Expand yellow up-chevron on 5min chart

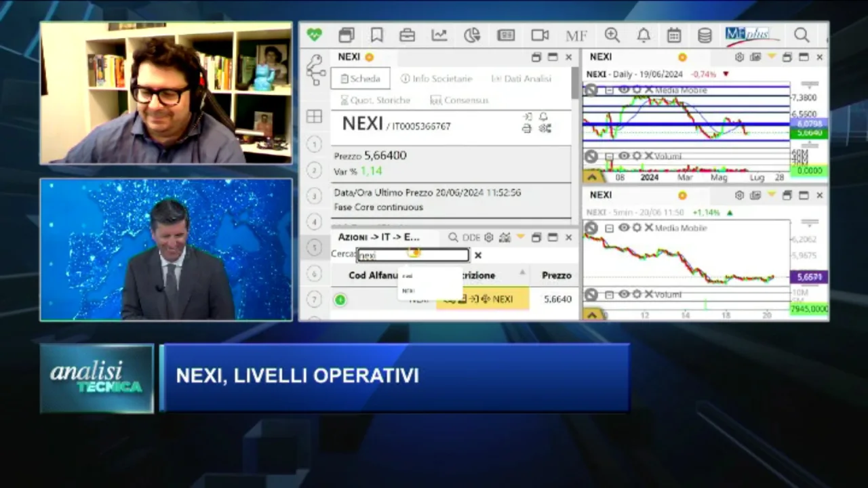593,314
